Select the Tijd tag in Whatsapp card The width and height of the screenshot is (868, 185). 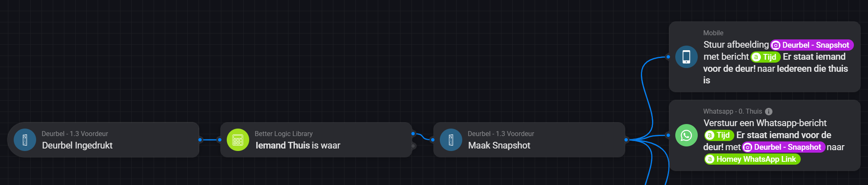[719, 135]
